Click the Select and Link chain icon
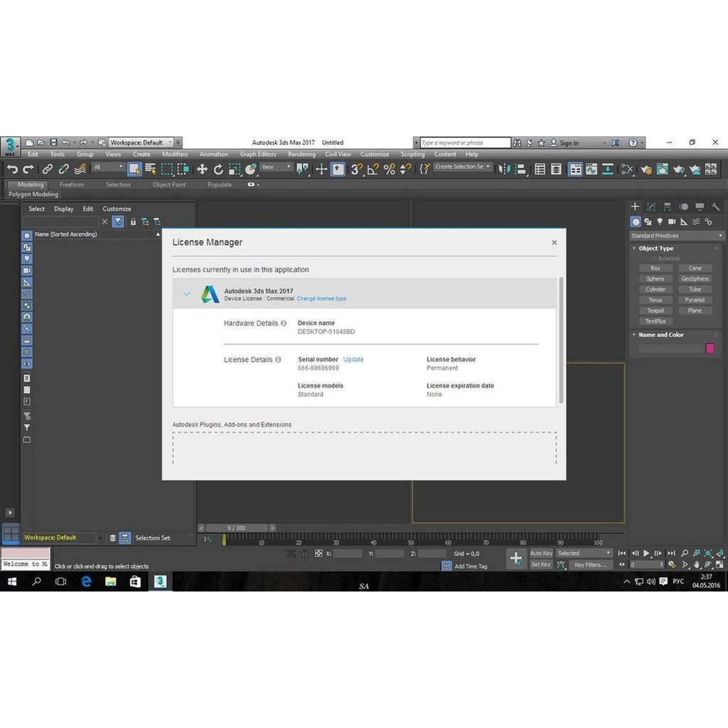 (47, 169)
